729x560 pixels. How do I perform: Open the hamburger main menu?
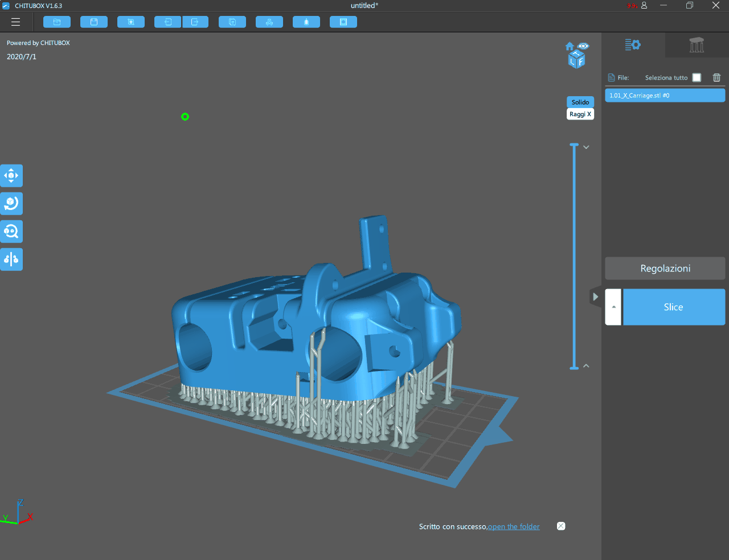point(15,22)
